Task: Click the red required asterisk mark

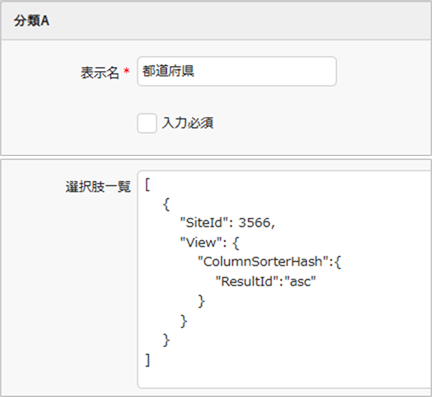Action: (126, 71)
